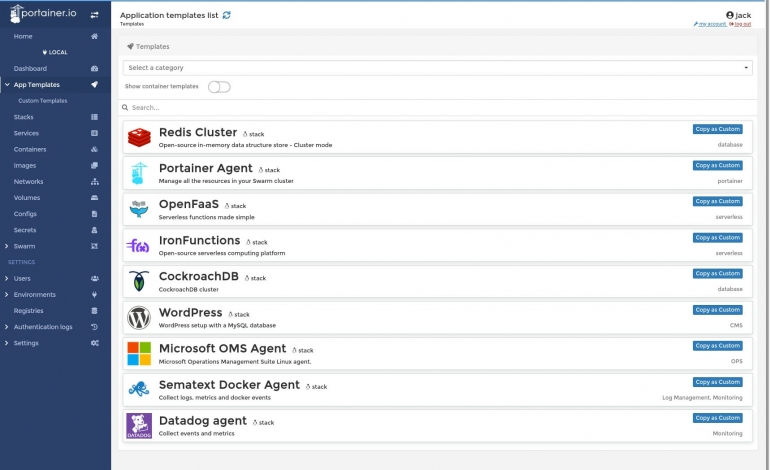770x470 pixels.
Task: Expand the Swarm menu chevron
Action: (6, 246)
